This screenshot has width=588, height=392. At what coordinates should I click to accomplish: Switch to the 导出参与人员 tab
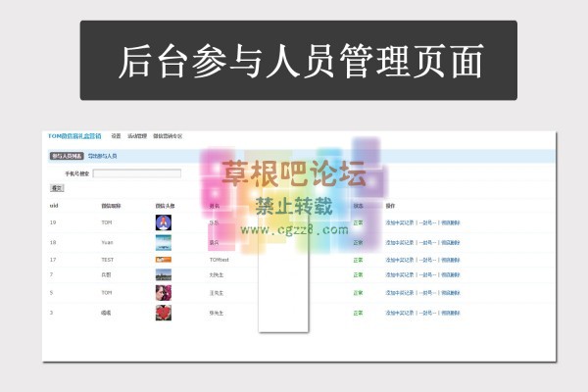click(x=103, y=155)
